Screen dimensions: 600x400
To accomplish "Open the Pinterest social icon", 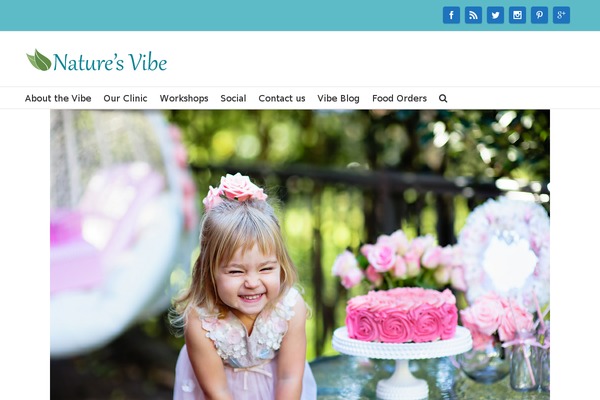I will click(540, 15).
